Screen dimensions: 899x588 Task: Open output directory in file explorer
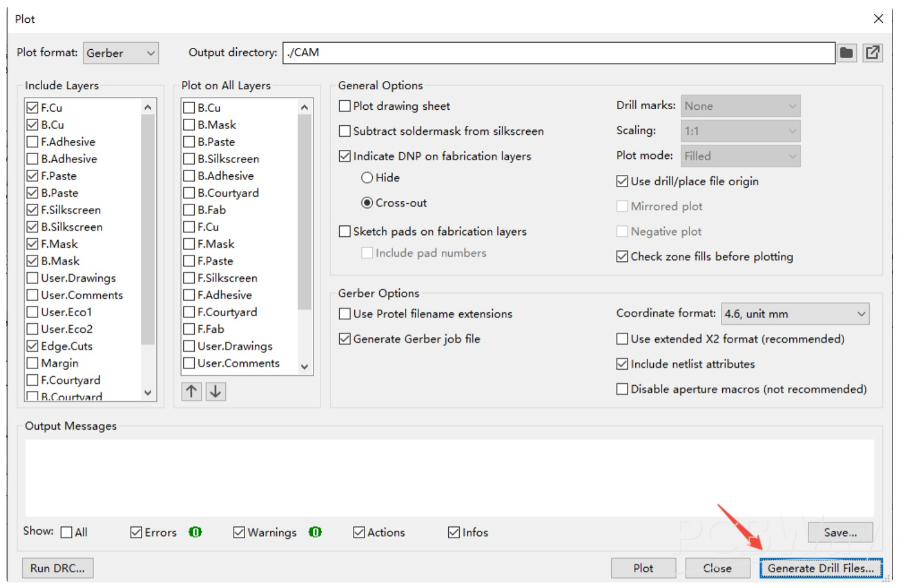point(873,53)
